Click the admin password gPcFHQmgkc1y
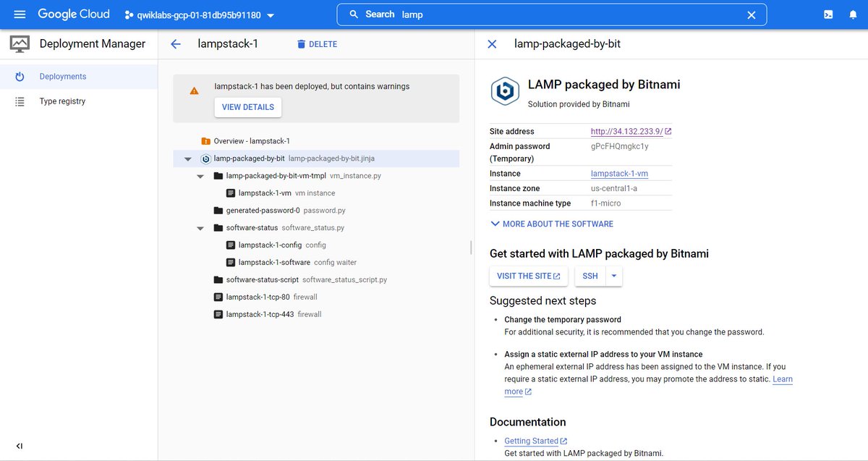The height and width of the screenshot is (461, 868). coord(620,146)
